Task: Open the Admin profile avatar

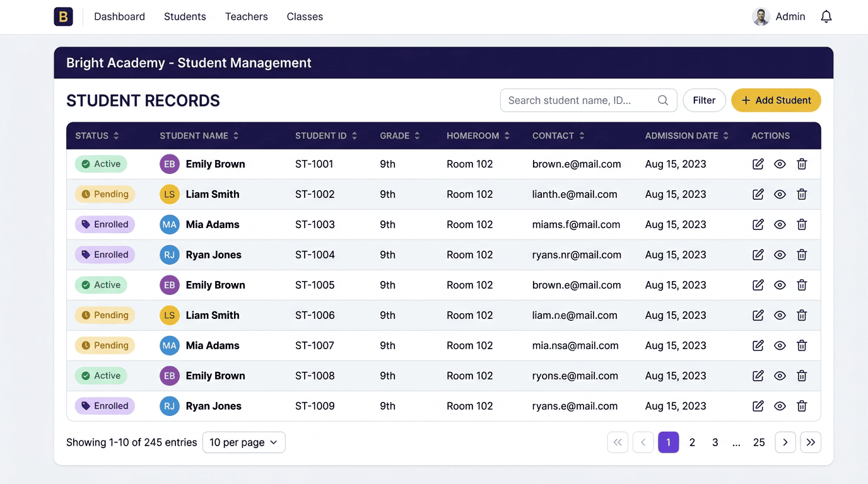Action: [761, 16]
